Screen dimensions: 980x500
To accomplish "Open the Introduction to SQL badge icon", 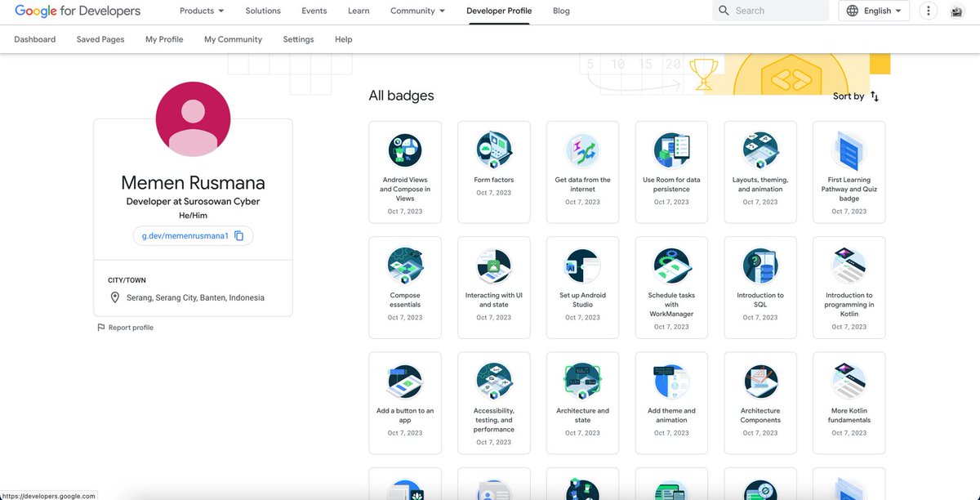I will tap(760, 265).
